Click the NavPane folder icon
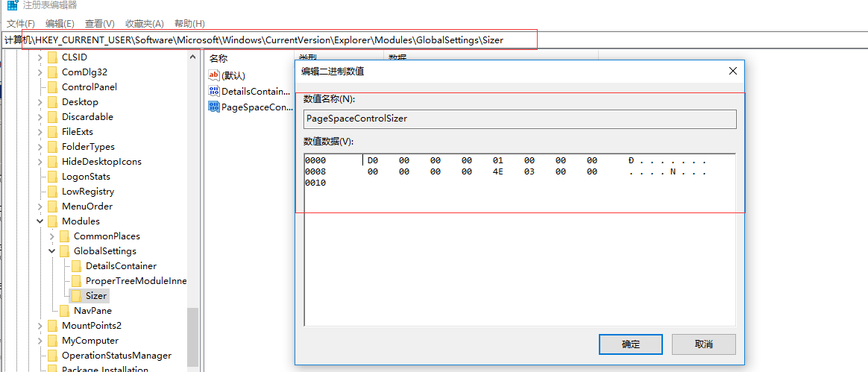Image resolution: width=868 pixels, height=372 pixels. 65,311
